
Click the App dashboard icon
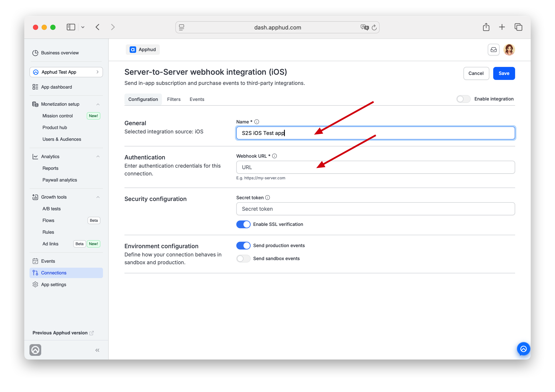[35, 87]
